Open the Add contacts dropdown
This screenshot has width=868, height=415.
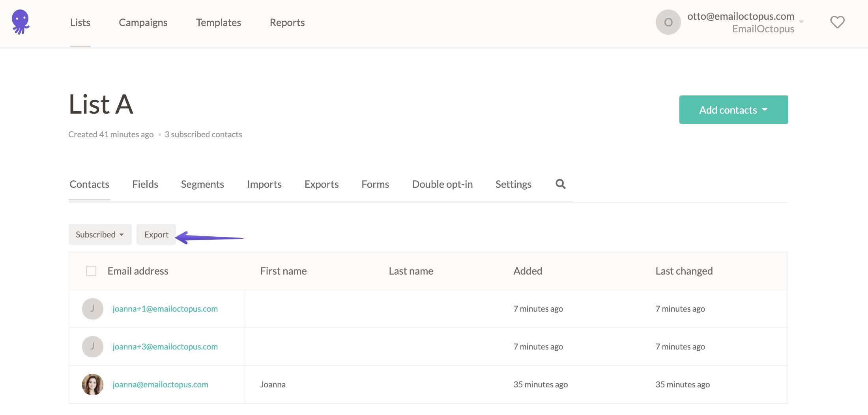(x=733, y=109)
